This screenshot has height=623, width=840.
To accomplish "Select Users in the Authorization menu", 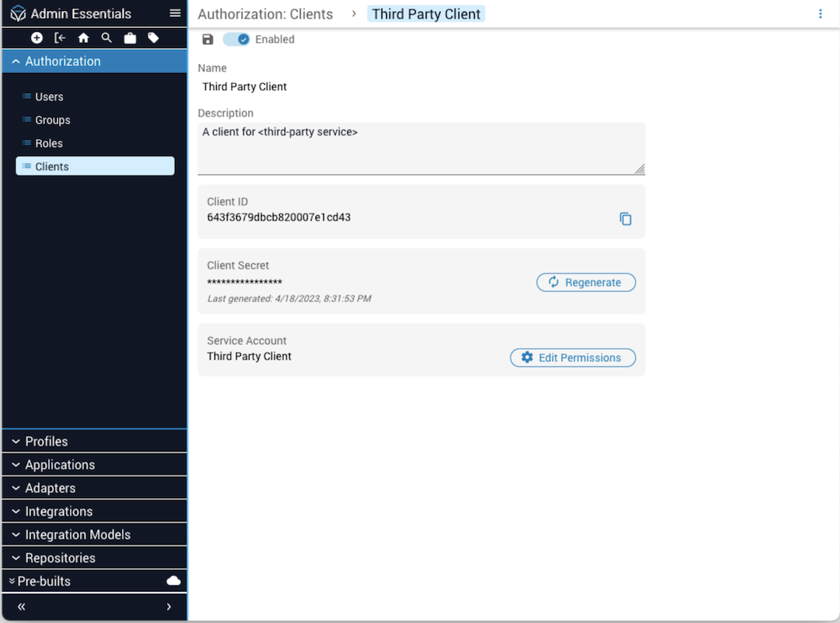I will point(49,97).
